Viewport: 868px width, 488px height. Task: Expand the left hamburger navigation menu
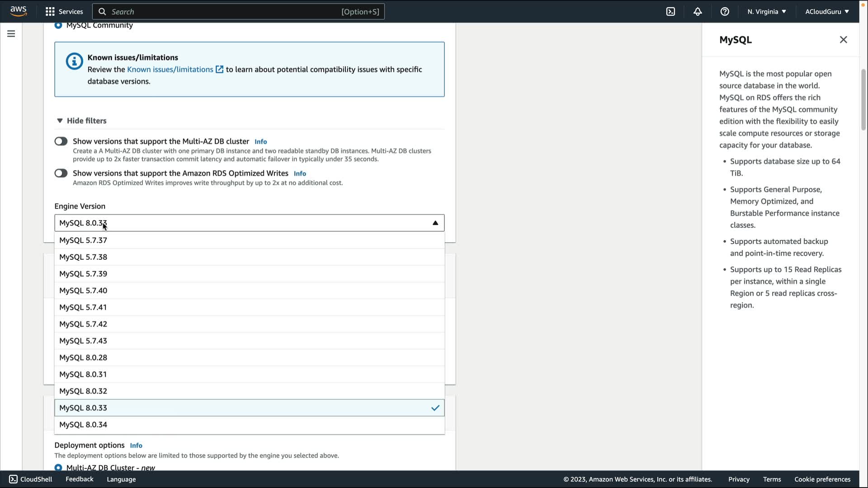11,34
